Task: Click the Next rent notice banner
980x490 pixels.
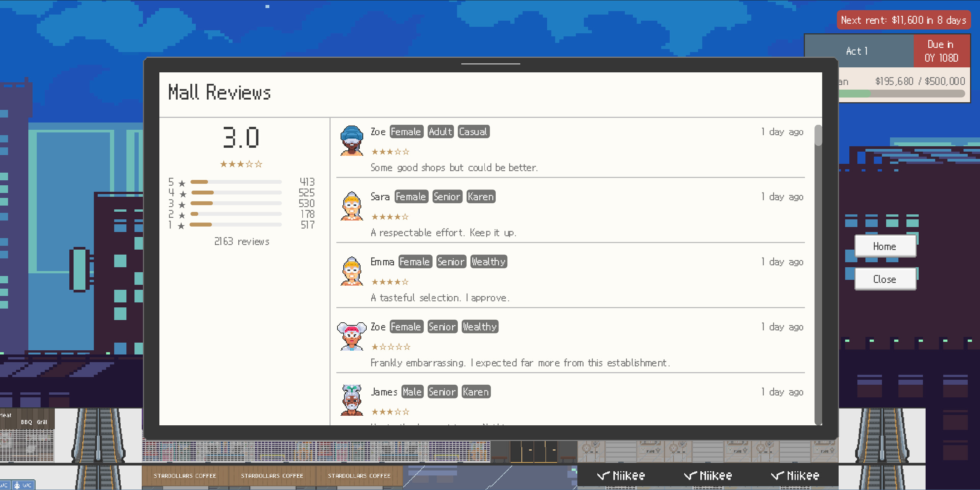Action: tap(903, 20)
